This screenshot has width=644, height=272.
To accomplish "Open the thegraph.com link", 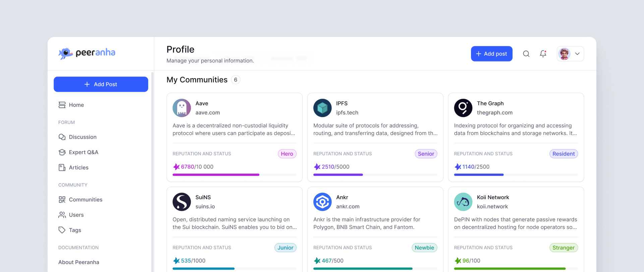I will coord(495,112).
